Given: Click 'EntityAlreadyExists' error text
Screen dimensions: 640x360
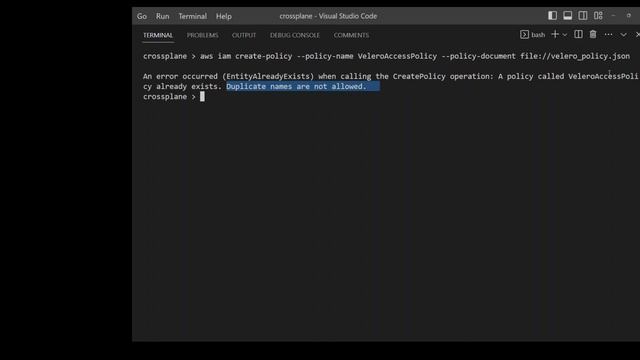Looking at the screenshot, I should pyautogui.click(x=268, y=76).
